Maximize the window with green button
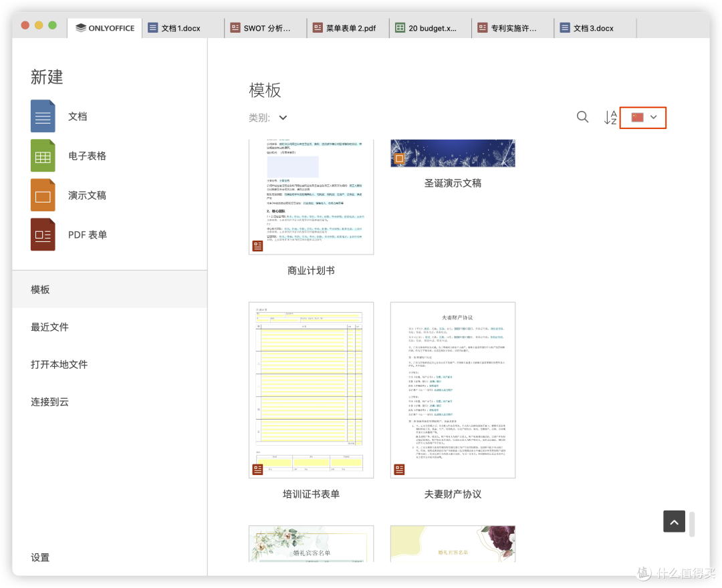 coord(53,25)
